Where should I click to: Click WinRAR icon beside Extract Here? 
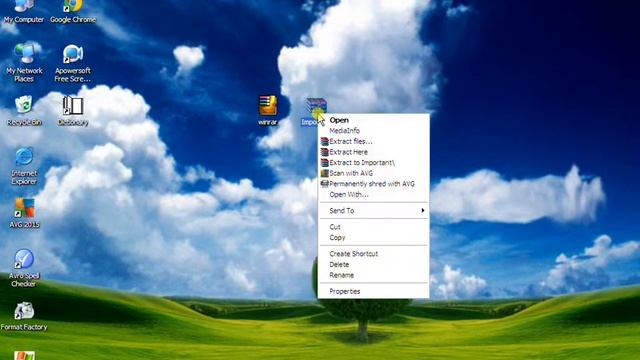point(324,152)
